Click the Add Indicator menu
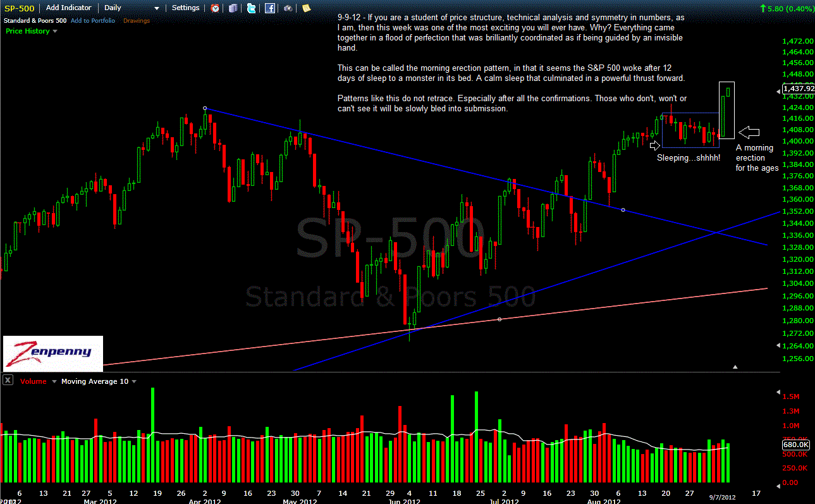 click(x=68, y=8)
